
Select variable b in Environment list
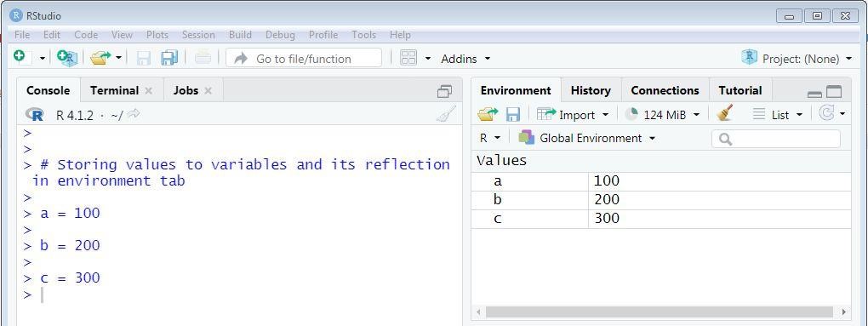(x=498, y=200)
